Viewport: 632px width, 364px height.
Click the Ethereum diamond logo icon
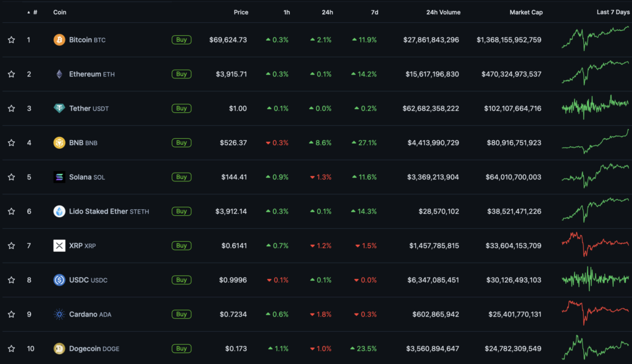point(59,74)
